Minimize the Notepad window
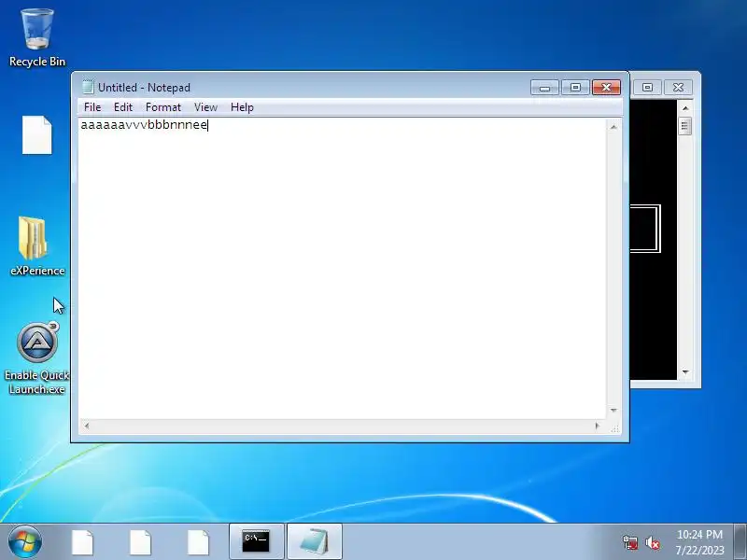 (x=544, y=87)
